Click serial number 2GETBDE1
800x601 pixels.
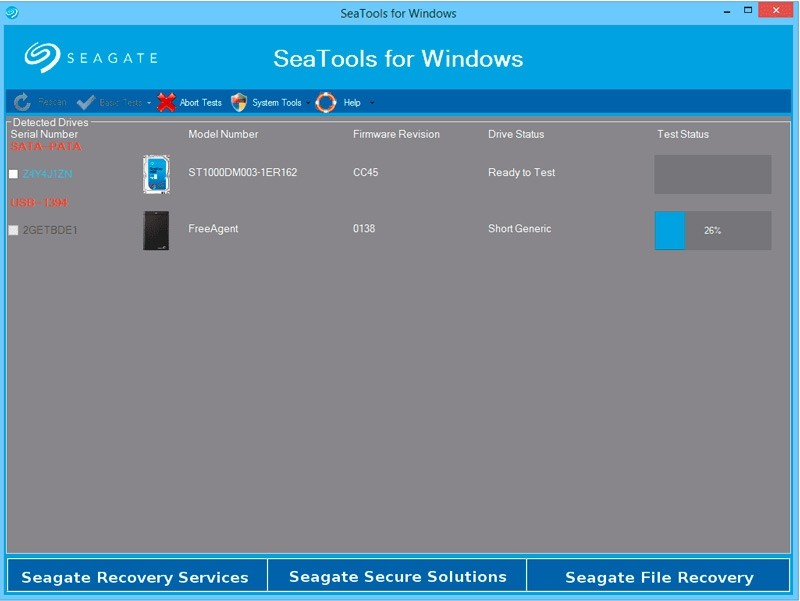point(50,230)
